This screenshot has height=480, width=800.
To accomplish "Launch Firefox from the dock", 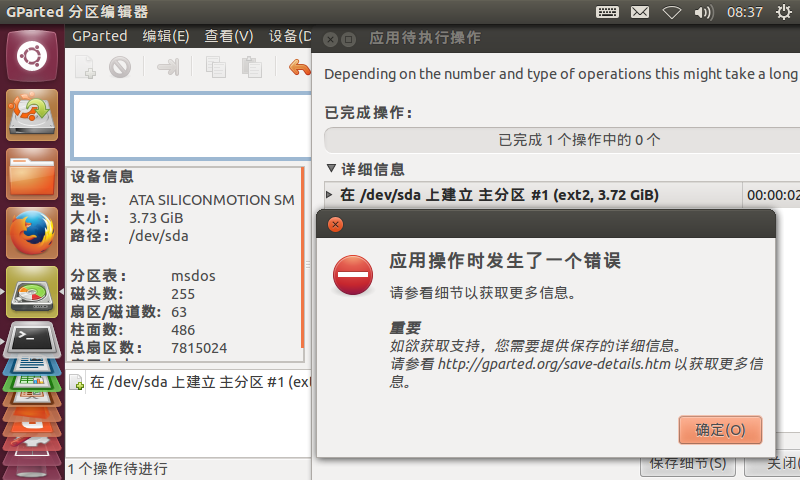I will click(32, 233).
